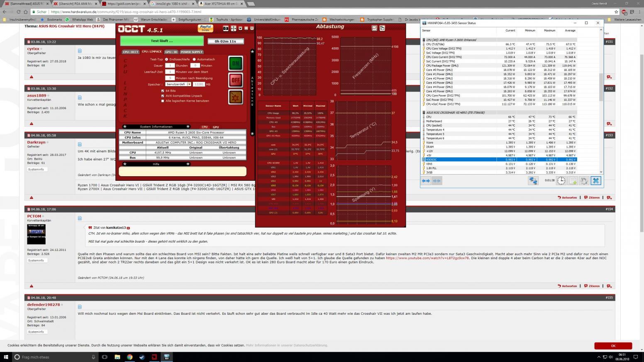Click the Current column header in HWiNFO
644x362 pixels.
(510, 30)
